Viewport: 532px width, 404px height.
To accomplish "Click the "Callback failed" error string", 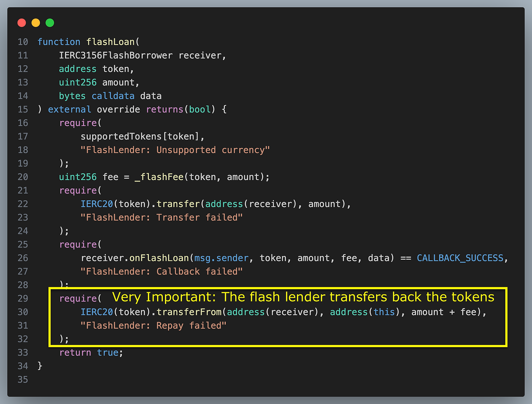I will (x=161, y=272).
